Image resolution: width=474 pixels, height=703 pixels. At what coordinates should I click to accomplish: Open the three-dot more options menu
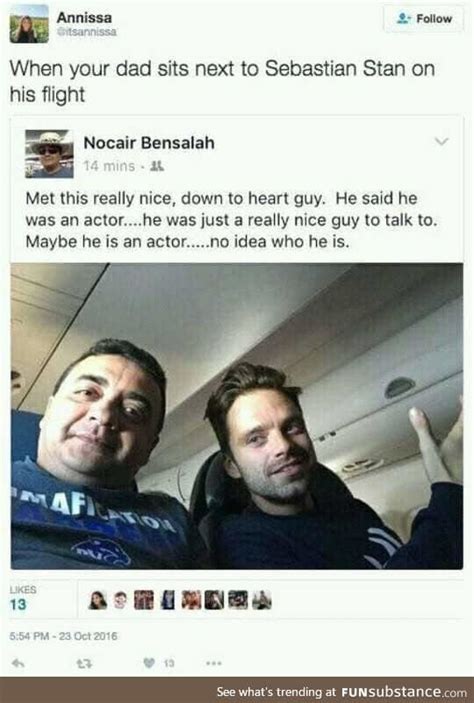point(214,663)
